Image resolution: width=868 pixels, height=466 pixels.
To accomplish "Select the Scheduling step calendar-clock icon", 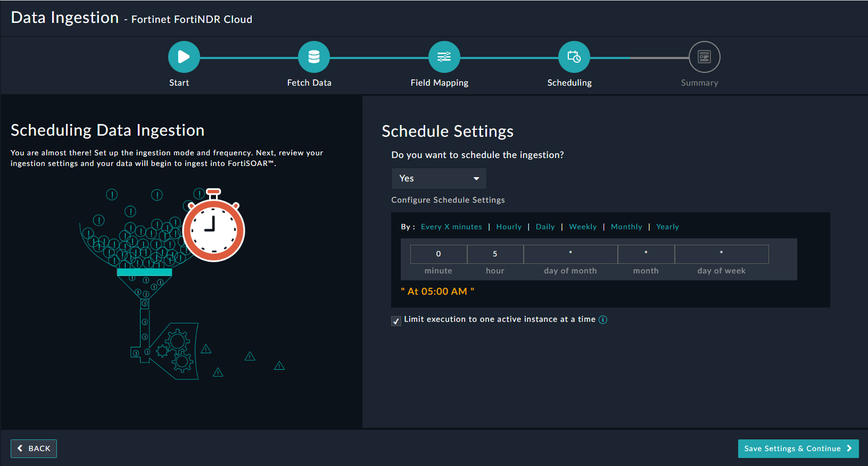I will pyautogui.click(x=574, y=57).
